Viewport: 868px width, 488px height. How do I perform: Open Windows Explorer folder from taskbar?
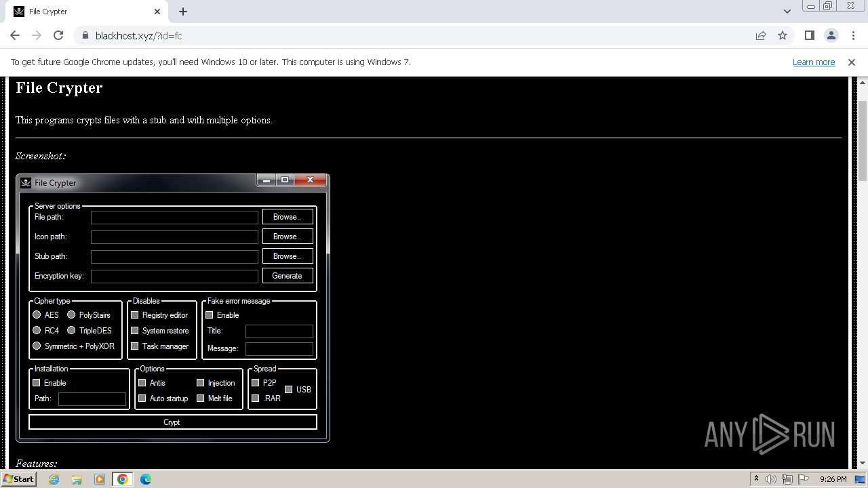tap(77, 479)
